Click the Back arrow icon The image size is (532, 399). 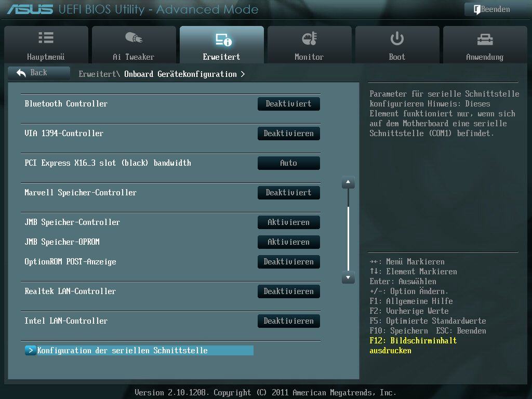(21, 73)
